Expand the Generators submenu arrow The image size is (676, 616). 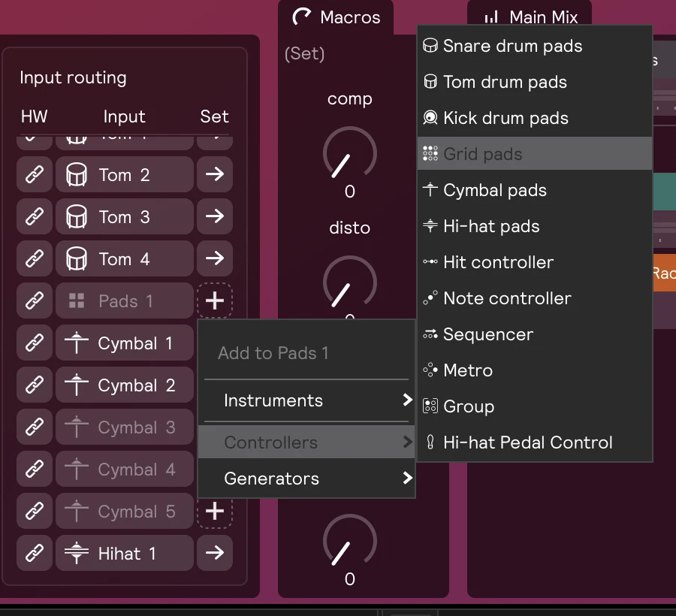[x=407, y=478]
